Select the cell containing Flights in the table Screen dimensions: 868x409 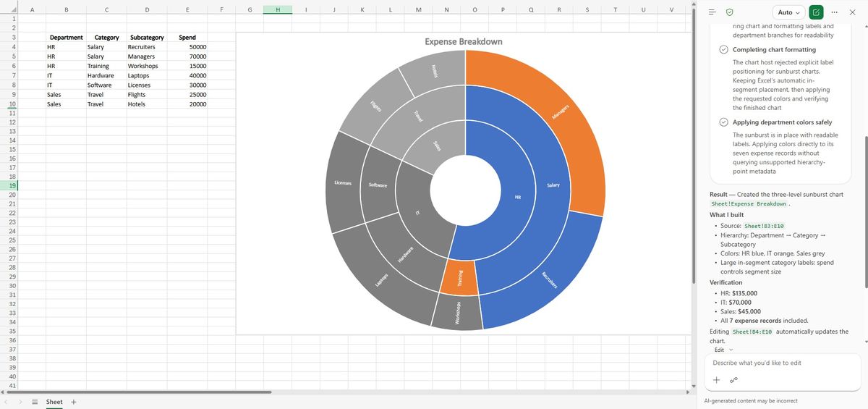pos(147,94)
